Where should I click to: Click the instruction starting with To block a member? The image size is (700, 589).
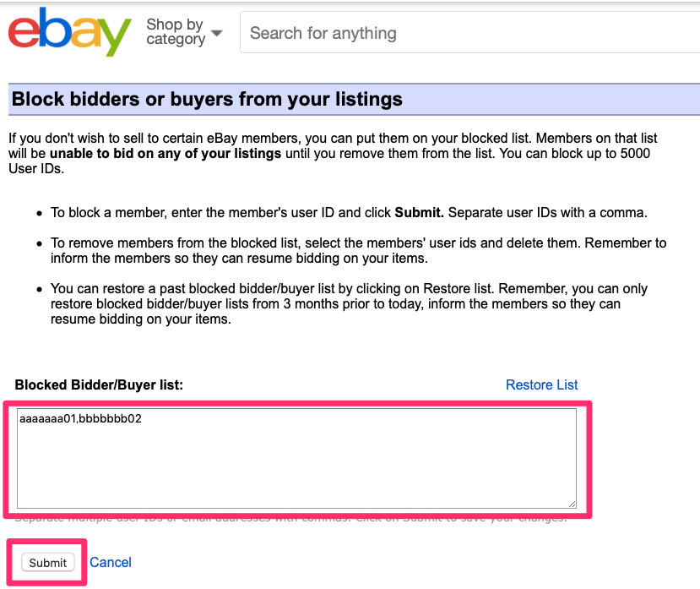pos(253,212)
